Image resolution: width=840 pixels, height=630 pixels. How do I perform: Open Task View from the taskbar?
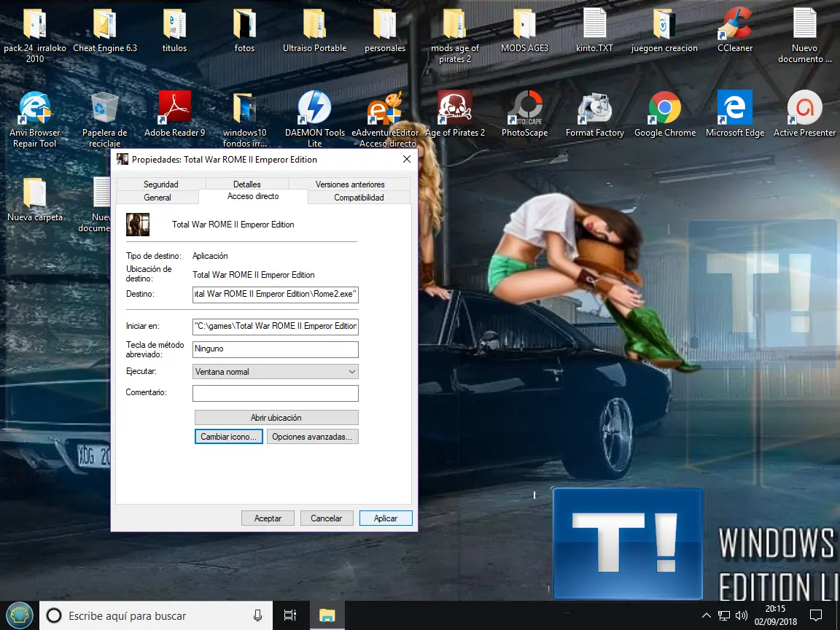tap(289, 615)
